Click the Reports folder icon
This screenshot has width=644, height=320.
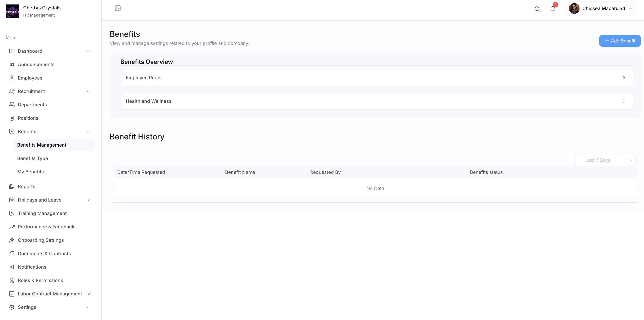pos(12,186)
